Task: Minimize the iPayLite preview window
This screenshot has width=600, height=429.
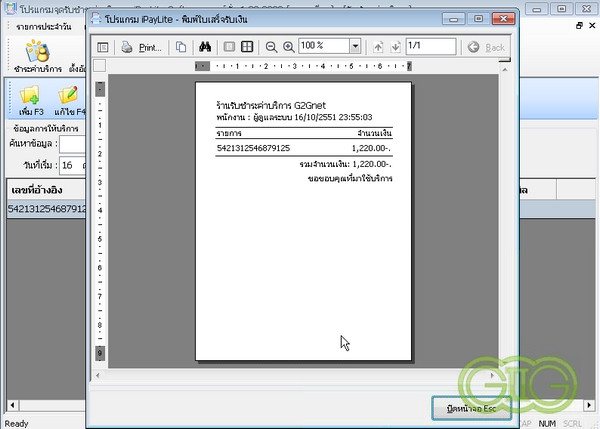Action: pos(454,18)
